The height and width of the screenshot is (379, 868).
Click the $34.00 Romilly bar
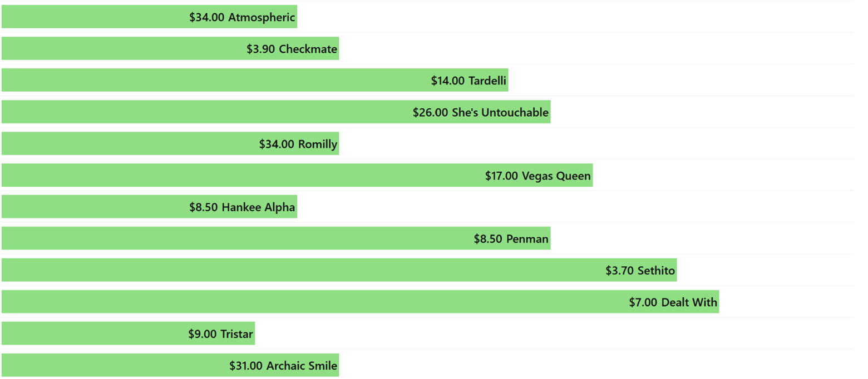coord(170,143)
